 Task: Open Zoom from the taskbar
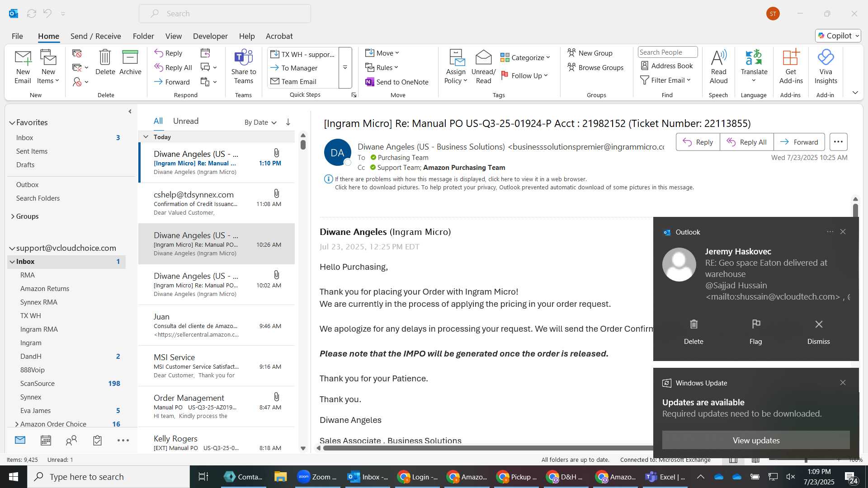click(x=317, y=477)
